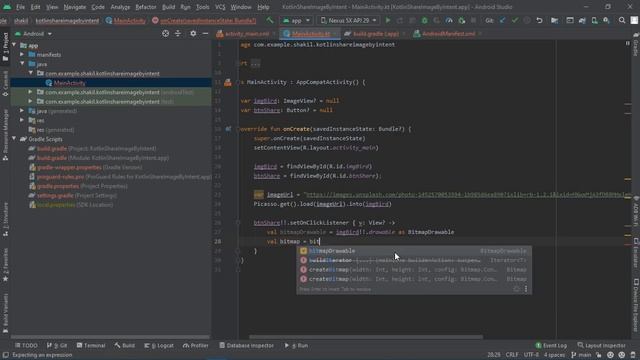
Task: Collapse the app module node
Action: pyautogui.click(x=14, y=45)
